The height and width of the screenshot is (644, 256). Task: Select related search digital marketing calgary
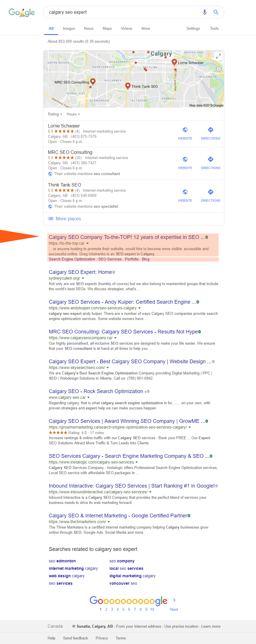(132, 576)
